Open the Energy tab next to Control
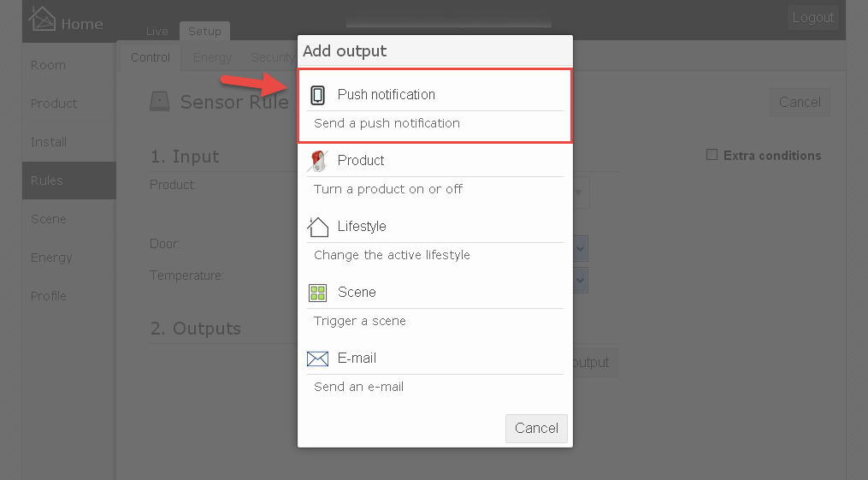The image size is (868, 480). click(x=213, y=57)
